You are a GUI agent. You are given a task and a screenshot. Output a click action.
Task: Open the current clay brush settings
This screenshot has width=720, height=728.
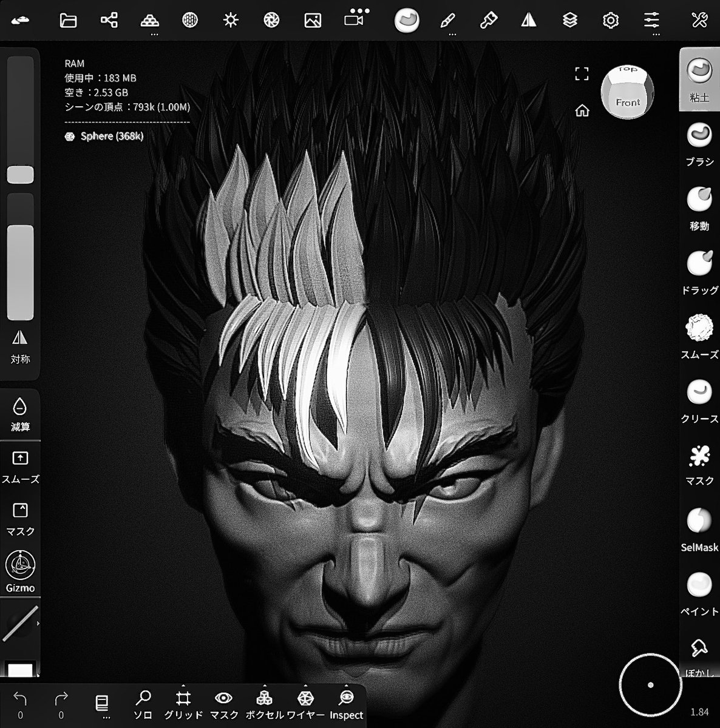click(407, 20)
